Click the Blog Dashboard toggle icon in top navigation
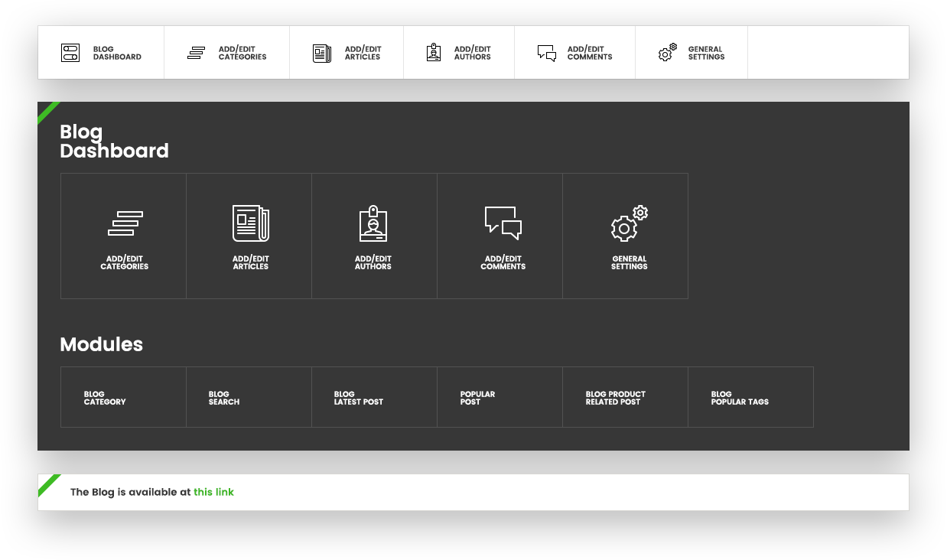947x560 pixels. tap(70, 53)
